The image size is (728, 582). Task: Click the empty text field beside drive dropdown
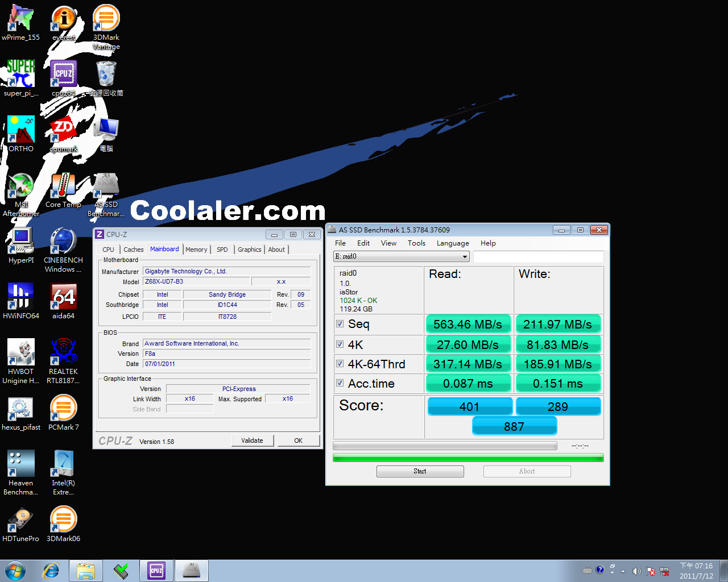tap(538, 256)
